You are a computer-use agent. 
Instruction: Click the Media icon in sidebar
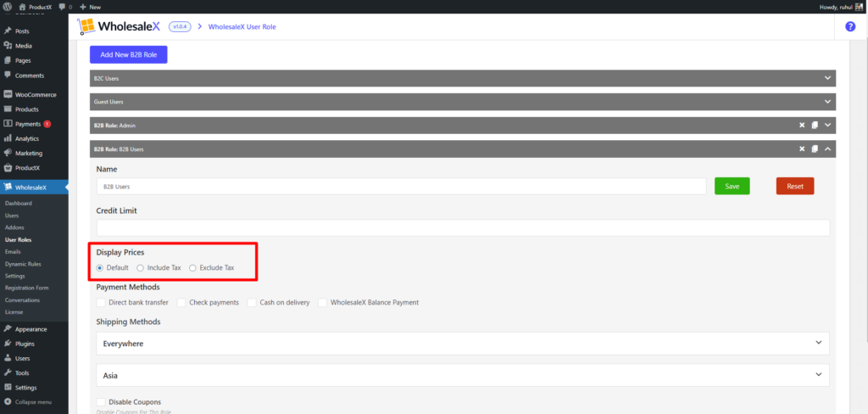point(8,46)
